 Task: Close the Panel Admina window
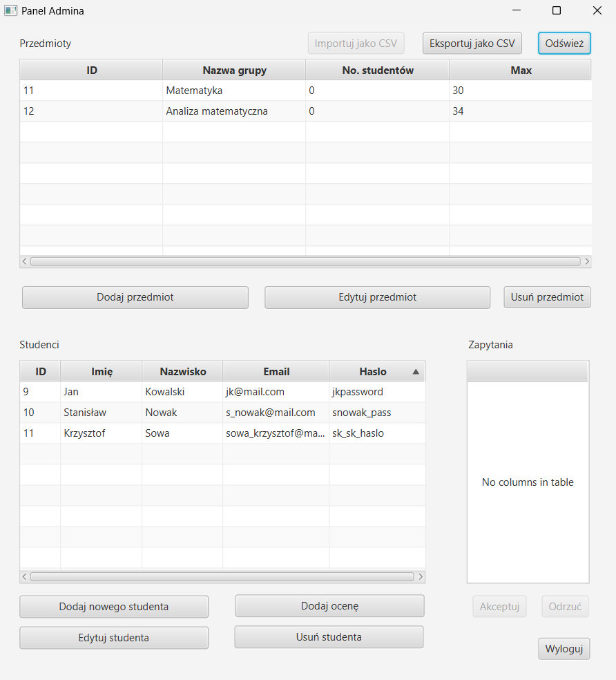pyautogui.click(x=597, y=10)
